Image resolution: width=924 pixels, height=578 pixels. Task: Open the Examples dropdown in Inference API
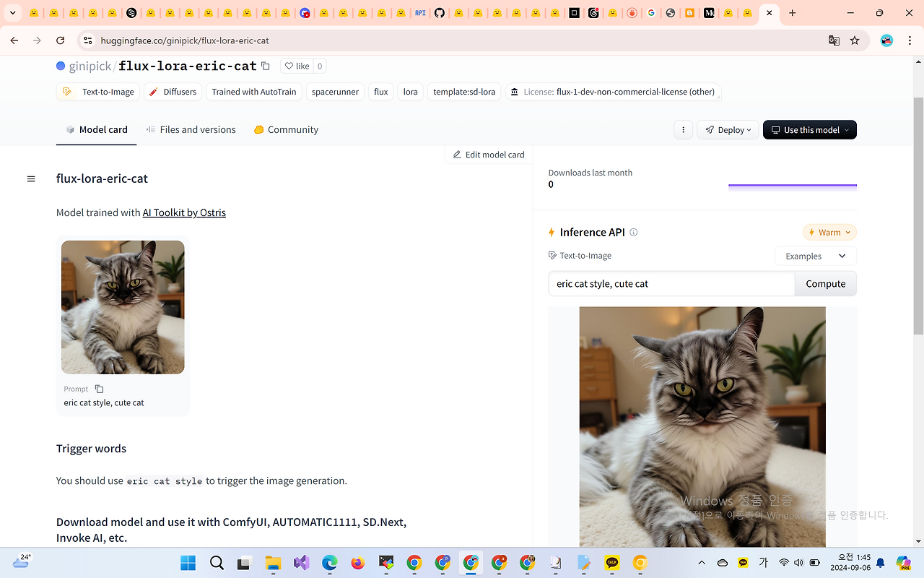[x=816, y=256]
